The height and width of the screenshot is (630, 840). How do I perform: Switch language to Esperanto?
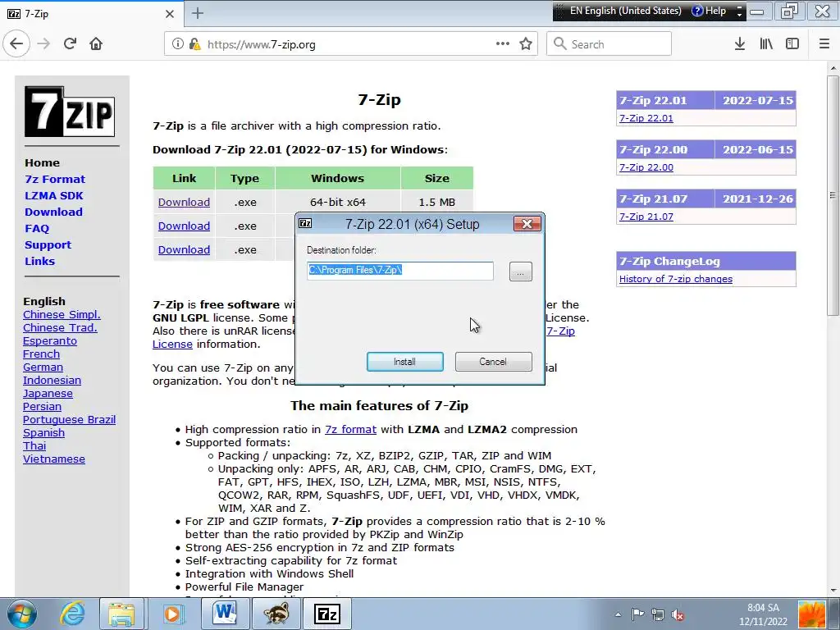[50, 341]
